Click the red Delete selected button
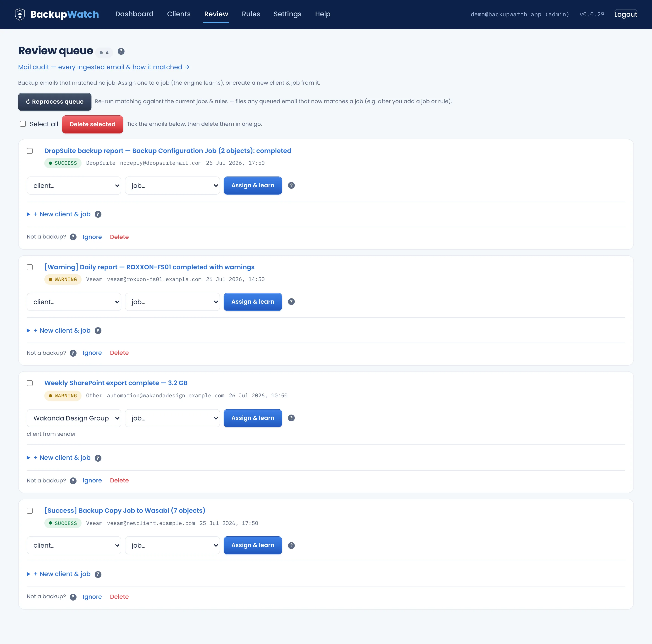Image resolution: width=652 pixels, height=644 pixels. (92, 124)
